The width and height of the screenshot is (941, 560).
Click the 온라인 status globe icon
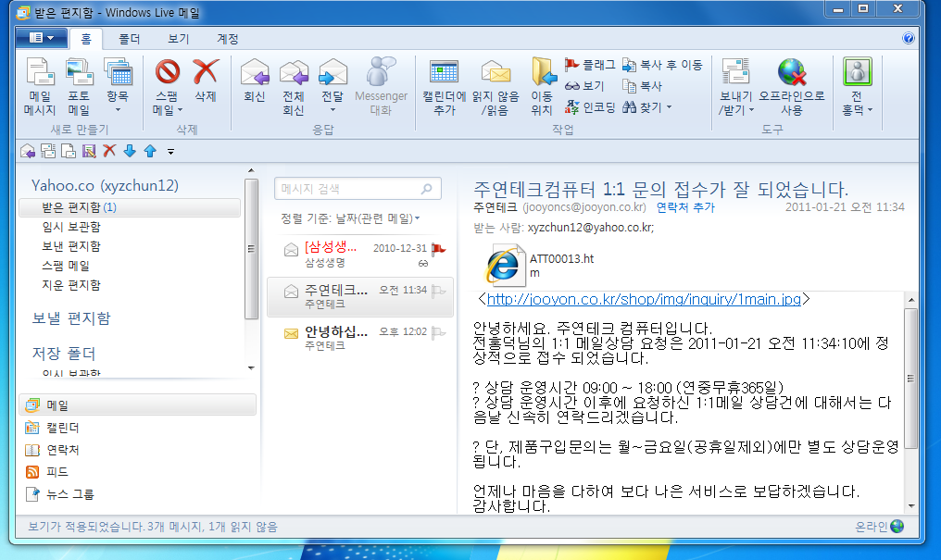click(x=897, y=527)
